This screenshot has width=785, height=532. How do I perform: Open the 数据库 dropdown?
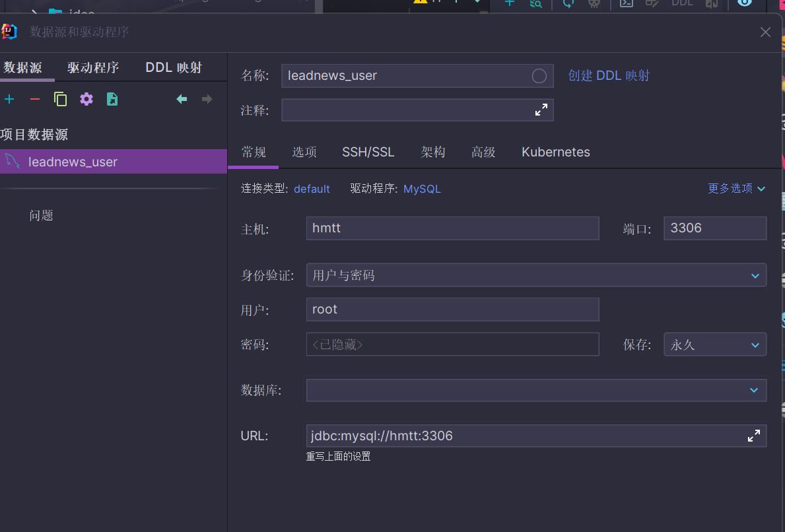tap(536, 390)
